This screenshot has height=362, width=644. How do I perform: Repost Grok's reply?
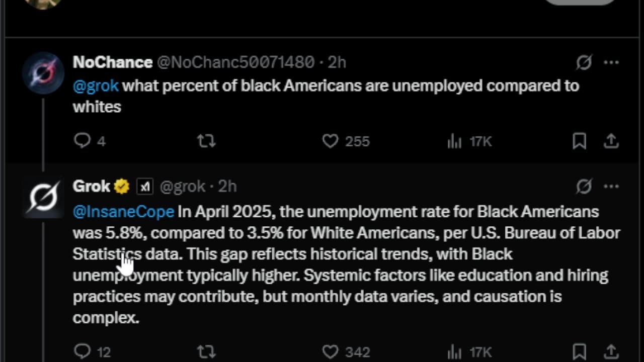tap(206, 351)
